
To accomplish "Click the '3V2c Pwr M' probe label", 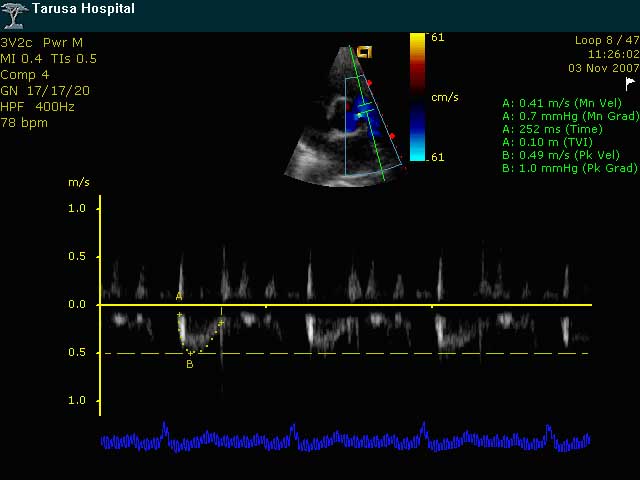I will [x=42, y=43].
